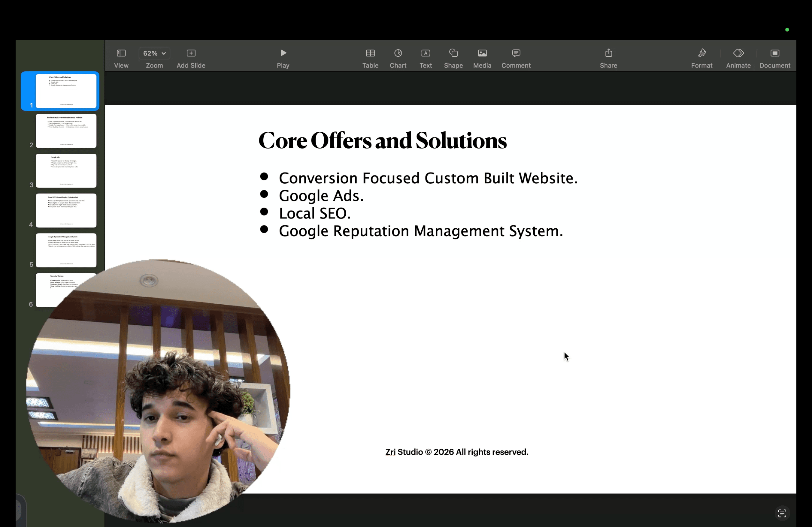812x527 pixels.
Task: Click the Media insert icon
Action: tap(482, 53)
